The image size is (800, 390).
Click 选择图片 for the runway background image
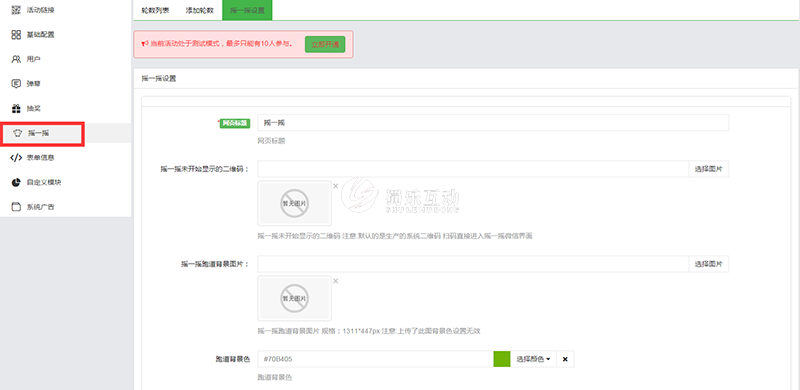(x=709, y=264)
